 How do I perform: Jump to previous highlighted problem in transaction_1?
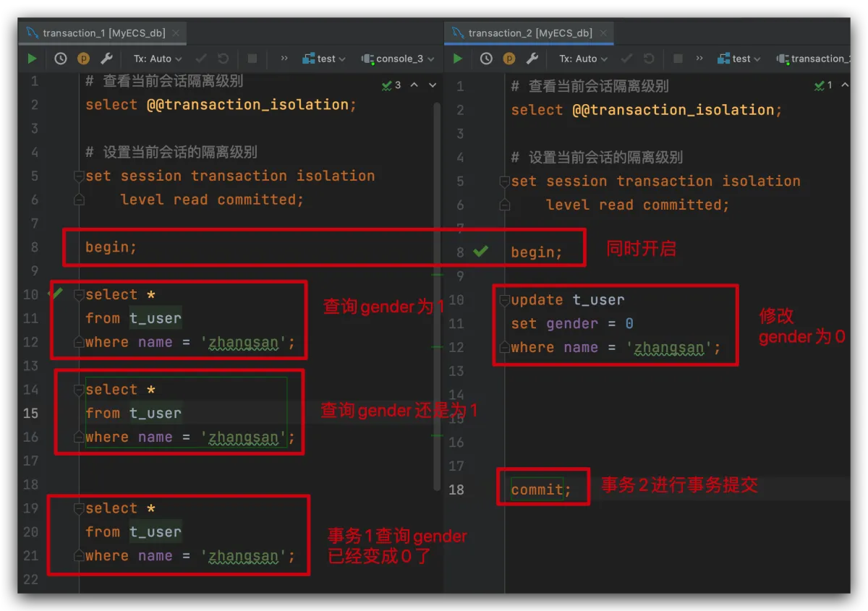(x=414, y=85)
